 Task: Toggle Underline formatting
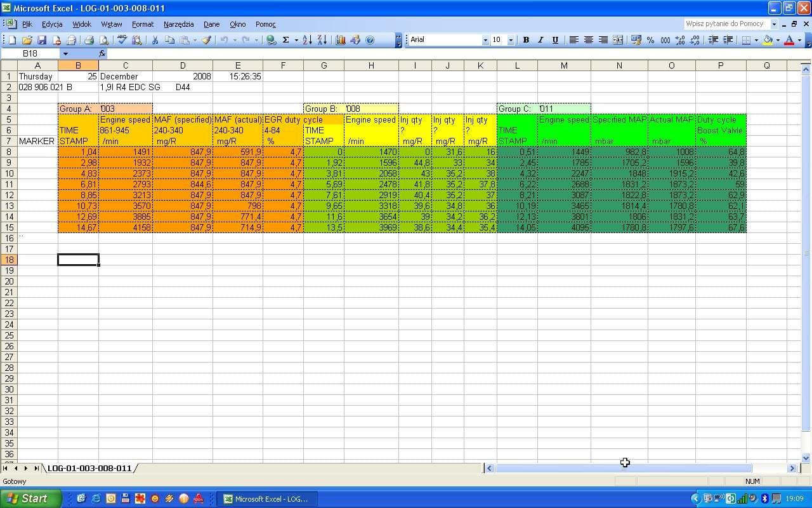tap(555, 40)
